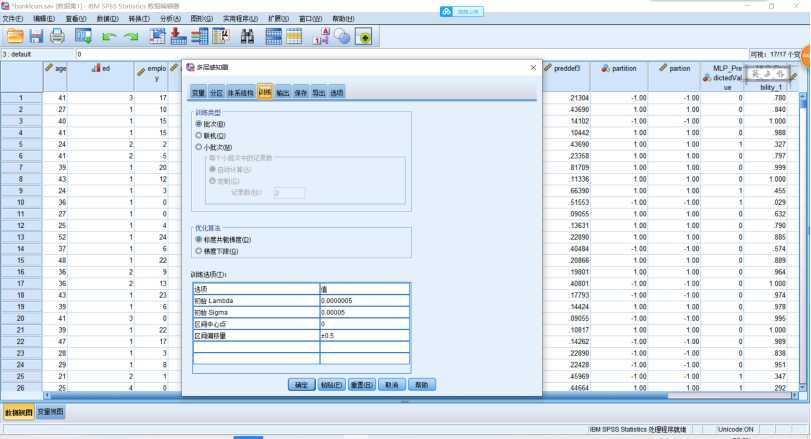Image resolution: width=811 pixels, height=439 pixels.
Task: Undo the last action with the left arrow
Action: (x=109, y=37)
